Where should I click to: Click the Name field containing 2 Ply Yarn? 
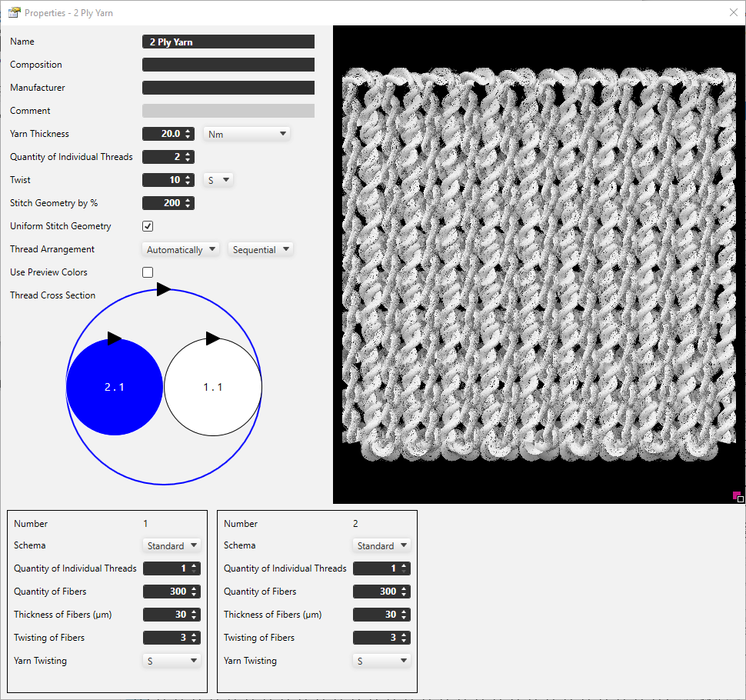click(228, 42)
